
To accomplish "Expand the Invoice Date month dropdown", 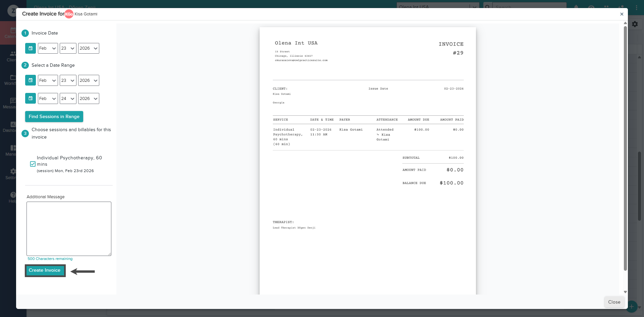I will point(48,48).
